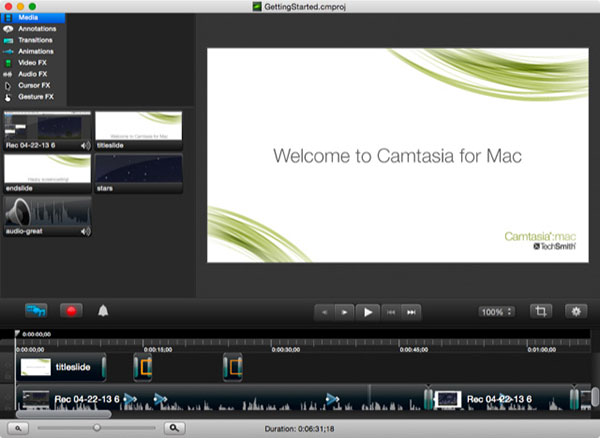Select the Rec 04-22-13 6 media thumbnail
Viewport: 600px width, 438px height.
click(47, 130)
